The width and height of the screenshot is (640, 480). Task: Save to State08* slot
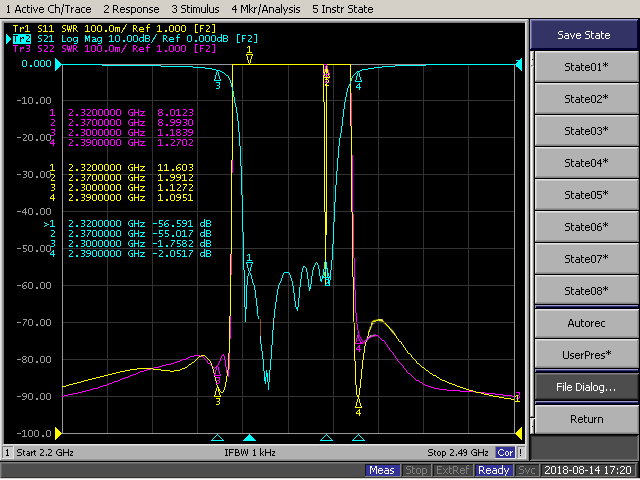pos(586,291)
